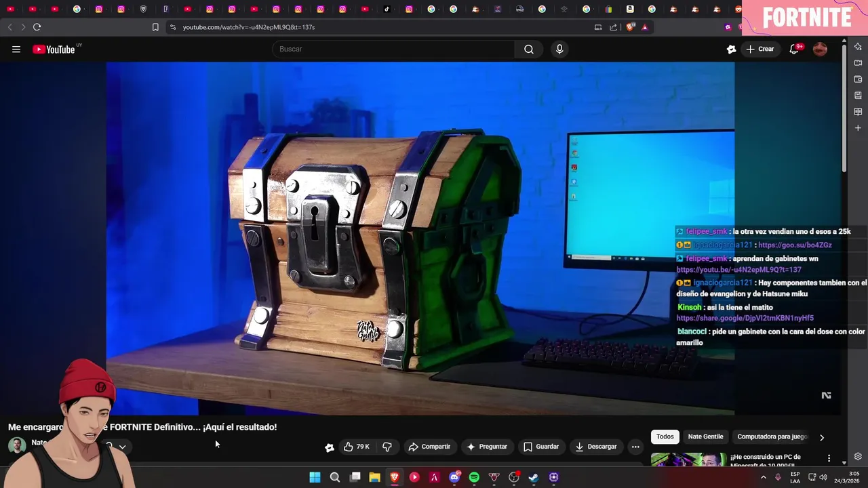Viewport: 868px width, 488px height.
Task: Add item with the sidebar plus icon
Action: coord(858,127)
